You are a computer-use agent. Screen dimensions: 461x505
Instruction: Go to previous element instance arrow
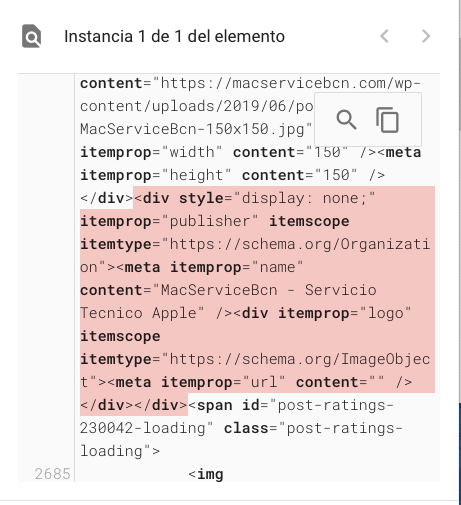[x=384, y=36]
